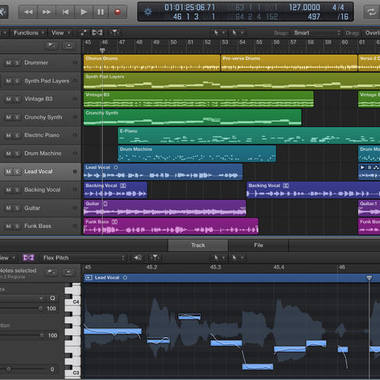Click the purple Flex icon in editor

[28, 257]
